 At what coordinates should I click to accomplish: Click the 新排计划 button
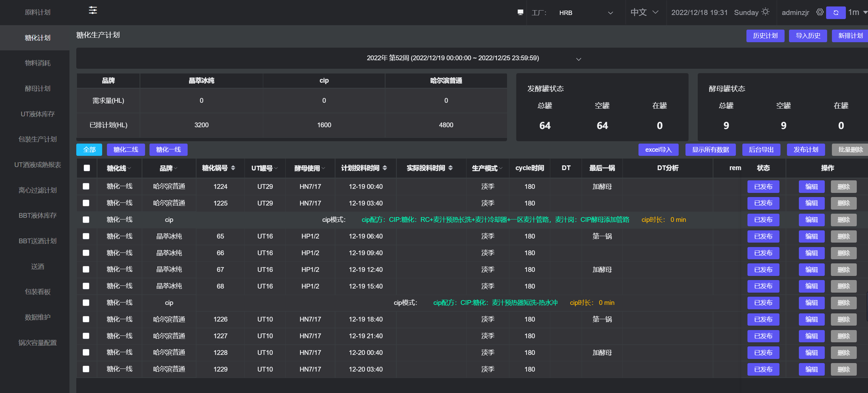click(850, 36)
